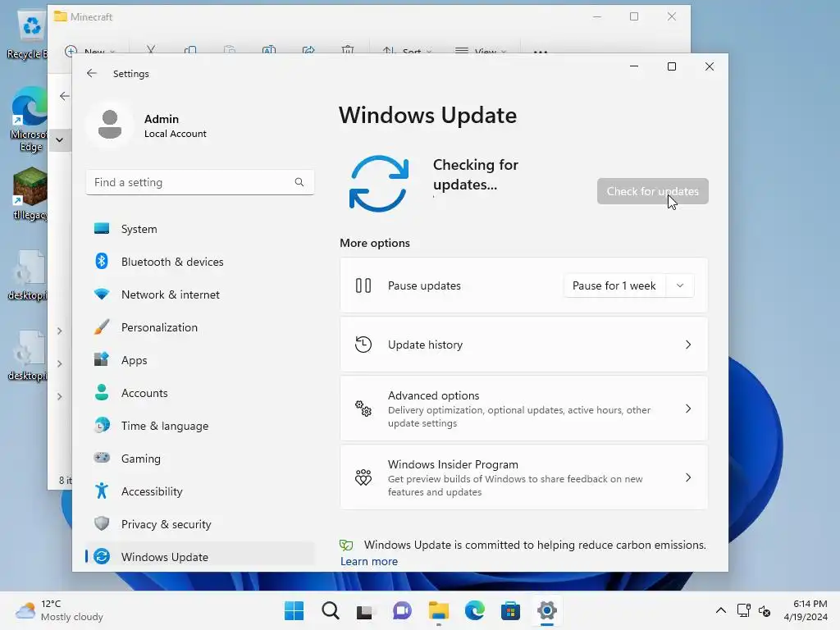Click the network tray icon

click(x=743, y=610)
